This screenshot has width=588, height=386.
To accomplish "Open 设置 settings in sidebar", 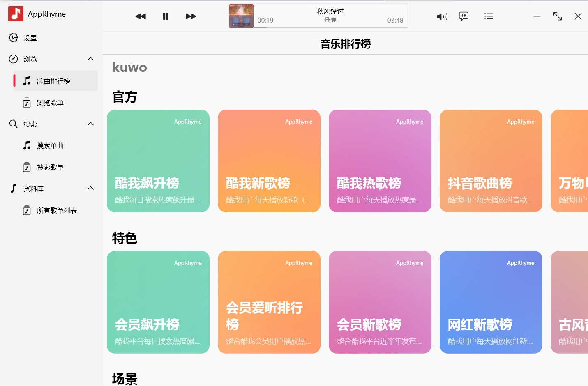I will (51, 38).
